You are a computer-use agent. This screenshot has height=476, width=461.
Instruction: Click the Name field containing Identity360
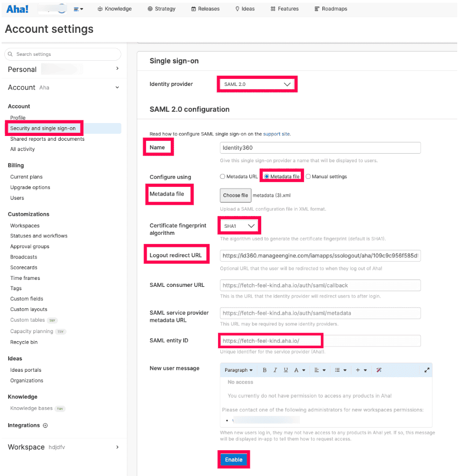pyautogui.click(x=320, y=148)
